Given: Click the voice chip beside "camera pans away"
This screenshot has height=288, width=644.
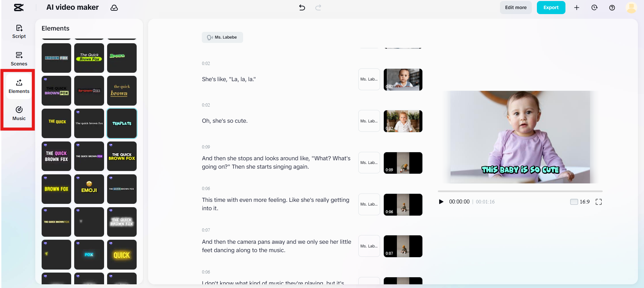Looking at the screenshot, I should [369, 246].
